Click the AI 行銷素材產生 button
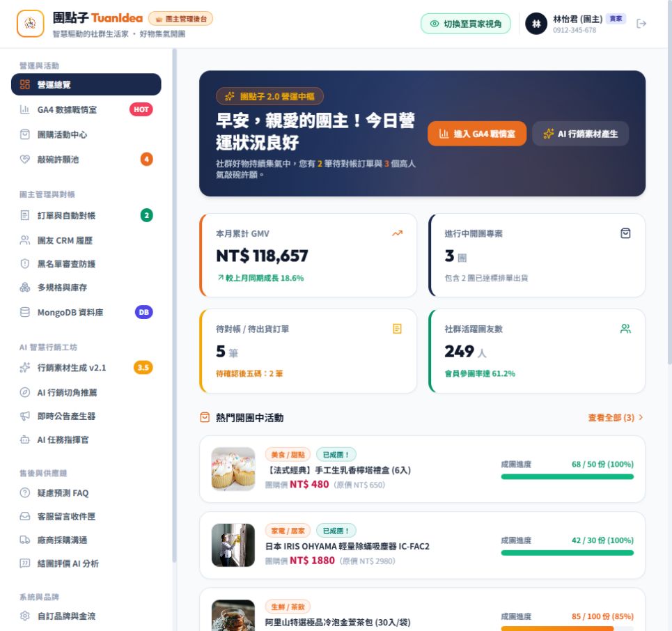This screenshot has height=631, width=672. tap(580, 134)
